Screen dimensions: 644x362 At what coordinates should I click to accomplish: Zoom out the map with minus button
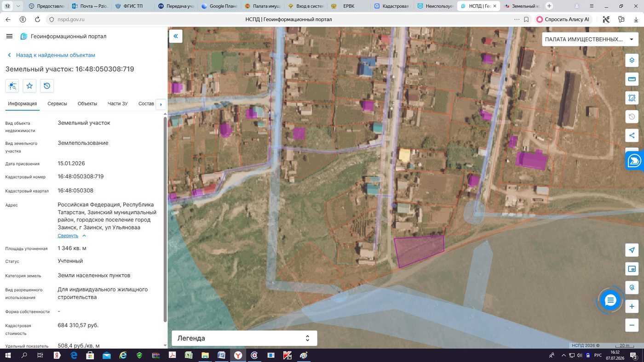click(x=632, y=325)
